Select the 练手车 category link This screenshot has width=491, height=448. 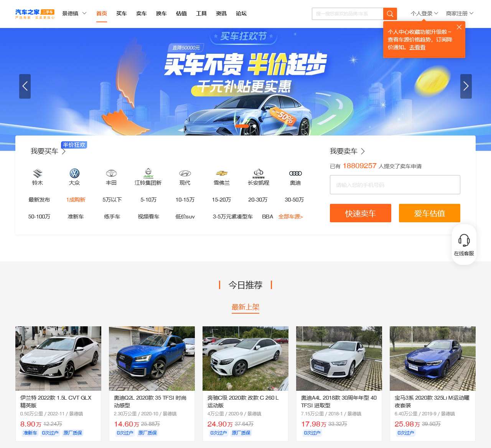(112, 217)
